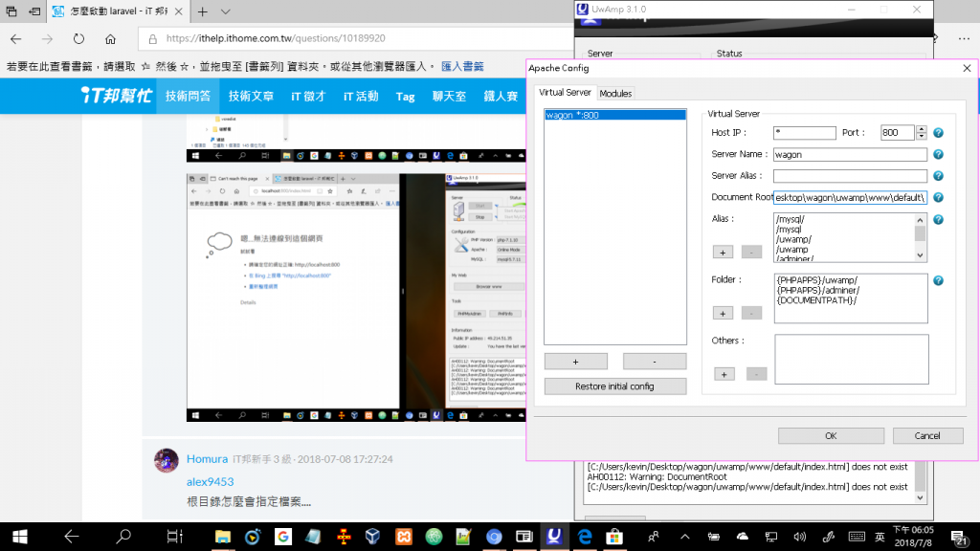This screenshot has height=551, width=980.
Task: Open 聊天室 nav item
Action: click(x=449, y=97)
